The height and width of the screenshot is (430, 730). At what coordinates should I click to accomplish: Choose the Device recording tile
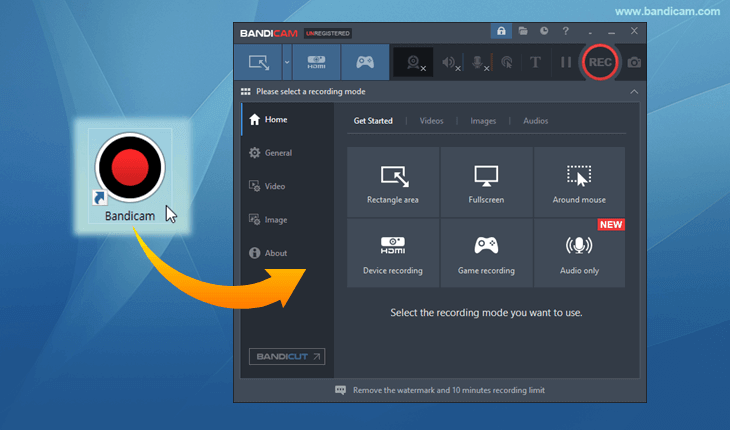(x=393, y=253)
